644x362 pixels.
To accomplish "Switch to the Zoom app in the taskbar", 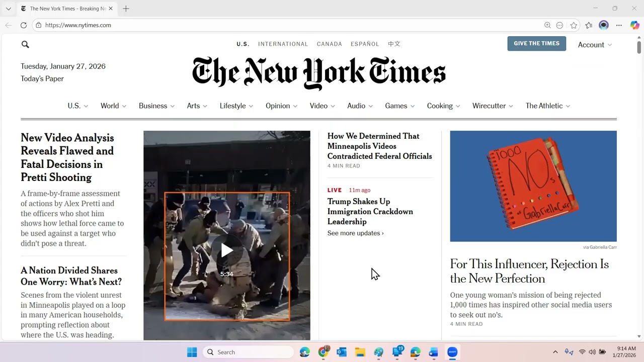I will pos(452,352).
